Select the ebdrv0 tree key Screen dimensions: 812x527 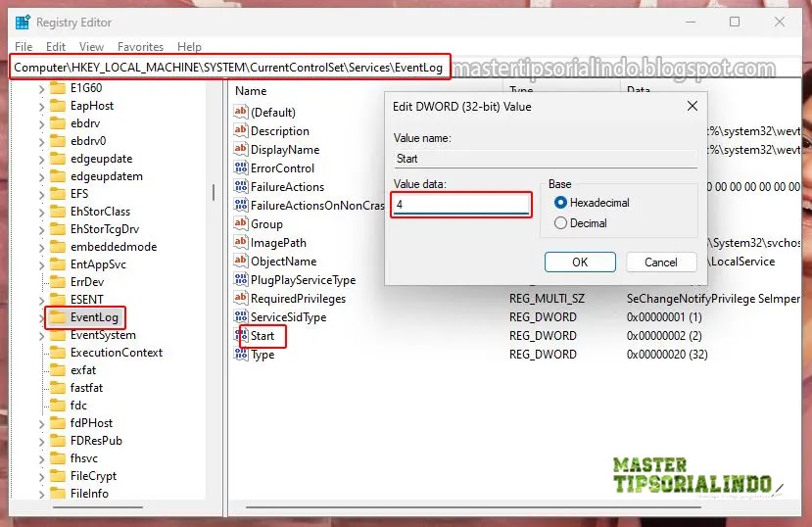(88, 141)
